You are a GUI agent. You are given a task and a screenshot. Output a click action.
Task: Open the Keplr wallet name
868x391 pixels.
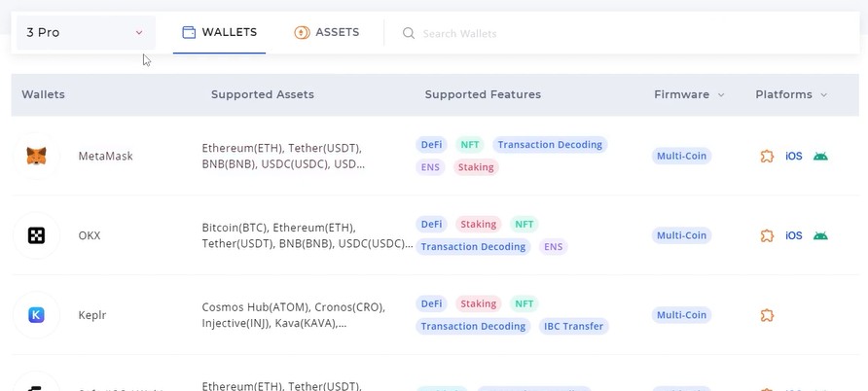click(91, 315)
